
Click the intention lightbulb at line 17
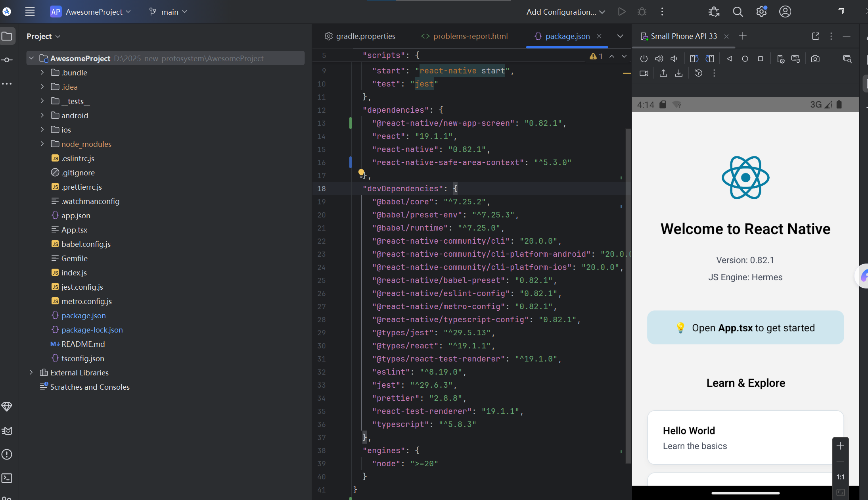click(361, 173)
